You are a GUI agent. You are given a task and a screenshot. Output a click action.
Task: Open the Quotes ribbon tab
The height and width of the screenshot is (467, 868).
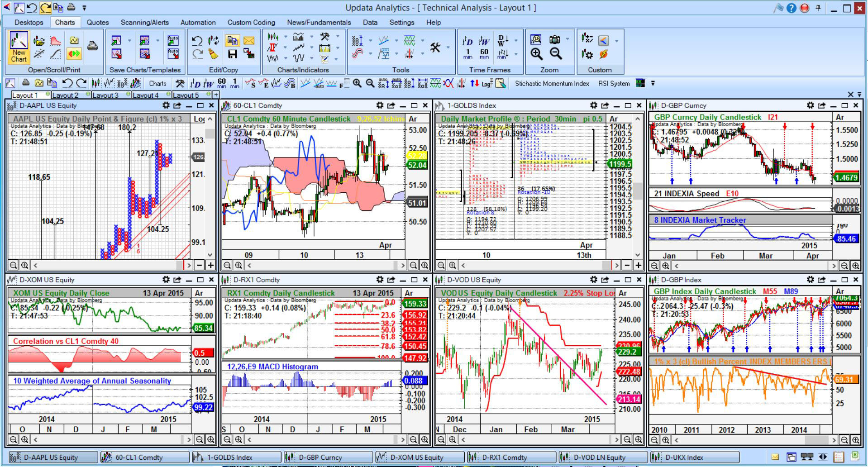coord(98,22)
